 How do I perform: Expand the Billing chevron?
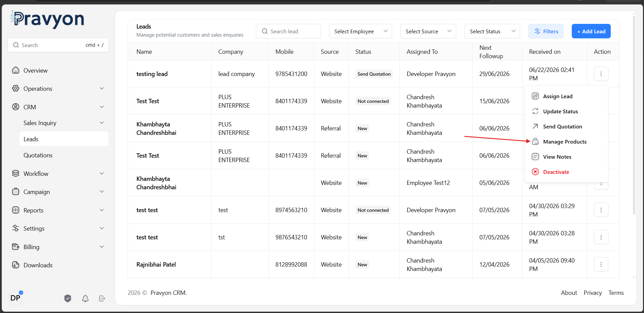(102, 247)
